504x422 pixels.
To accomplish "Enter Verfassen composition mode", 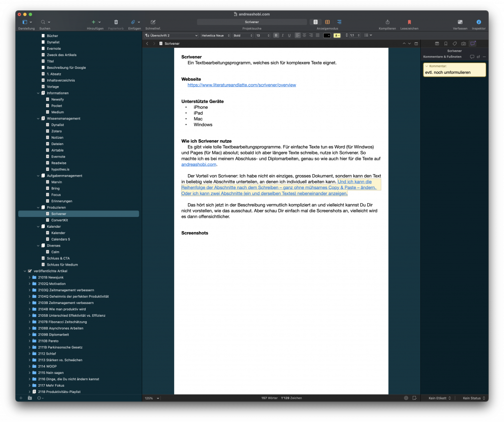I will coord(460,22).
